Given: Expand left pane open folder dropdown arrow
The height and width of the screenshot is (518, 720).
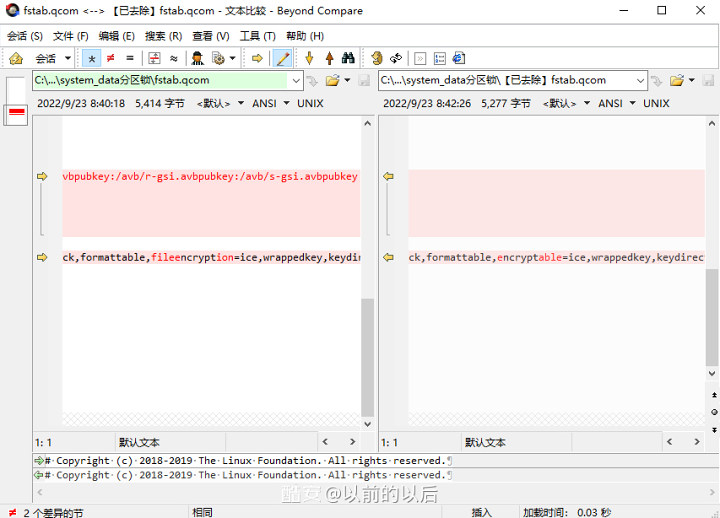Looking at the screenshot, I should pos(347,80).
